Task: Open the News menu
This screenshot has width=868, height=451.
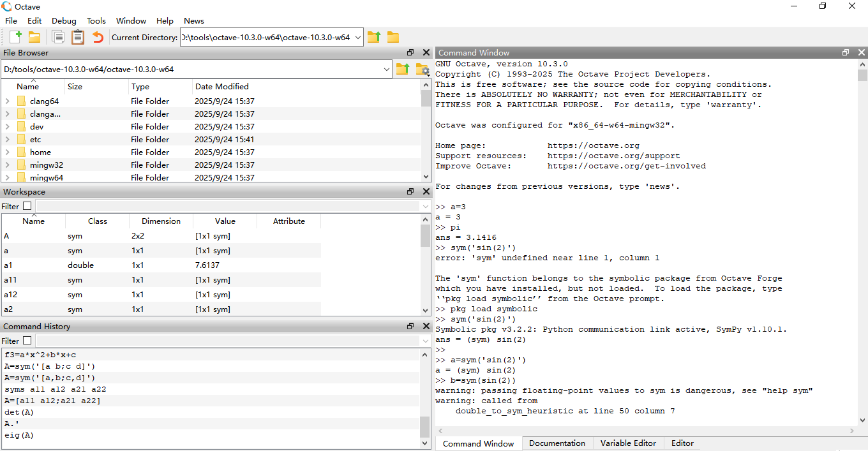Action: click(194, 20)
